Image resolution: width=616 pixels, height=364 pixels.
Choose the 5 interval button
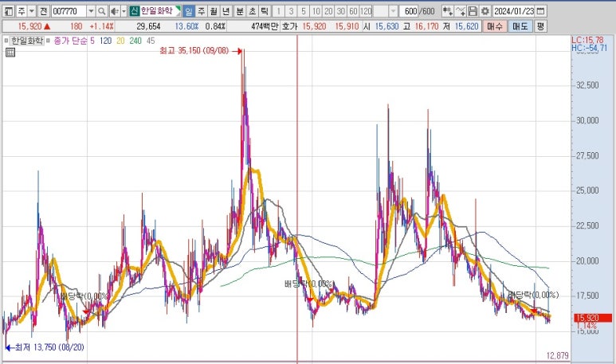click(x=304, y=11)
